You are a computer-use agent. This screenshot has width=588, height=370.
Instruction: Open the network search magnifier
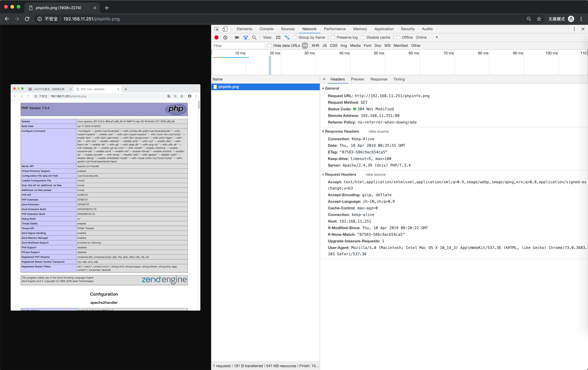tap(254, 37)
